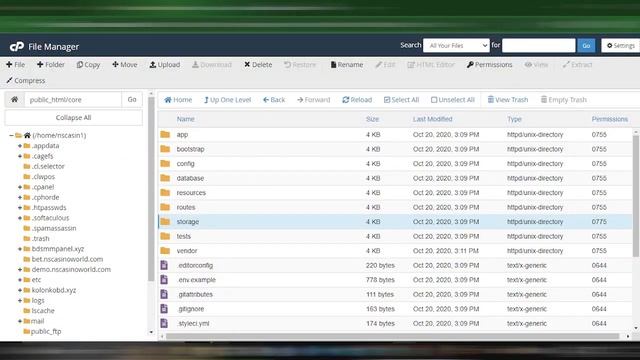Click Up One Level
Screen dimensions: 640x360
(x=227, y=100)
